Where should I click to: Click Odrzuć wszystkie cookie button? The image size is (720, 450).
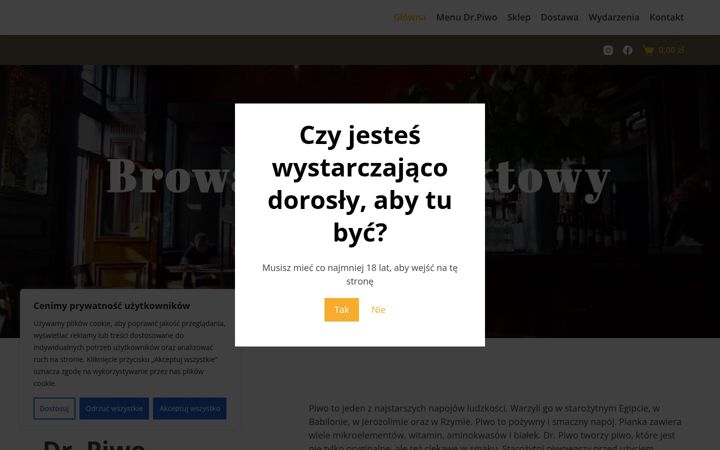[x=114, y=408]
